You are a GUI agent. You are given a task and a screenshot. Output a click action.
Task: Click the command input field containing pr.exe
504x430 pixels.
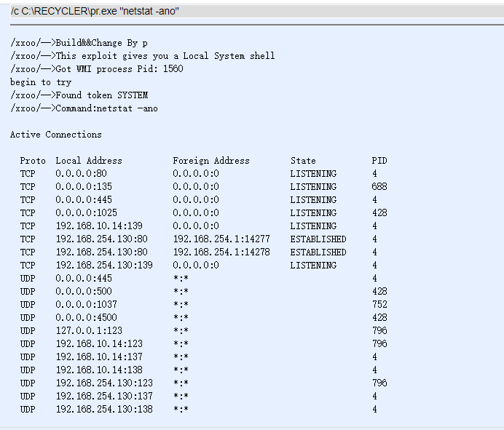click(x=257, y=11)
